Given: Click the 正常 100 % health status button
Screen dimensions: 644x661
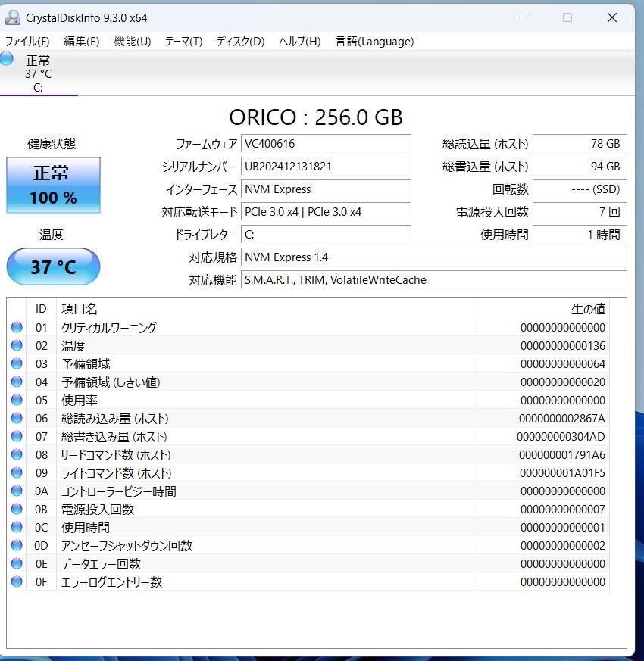Looking at the screenshot, I should [x=53, y=185].
